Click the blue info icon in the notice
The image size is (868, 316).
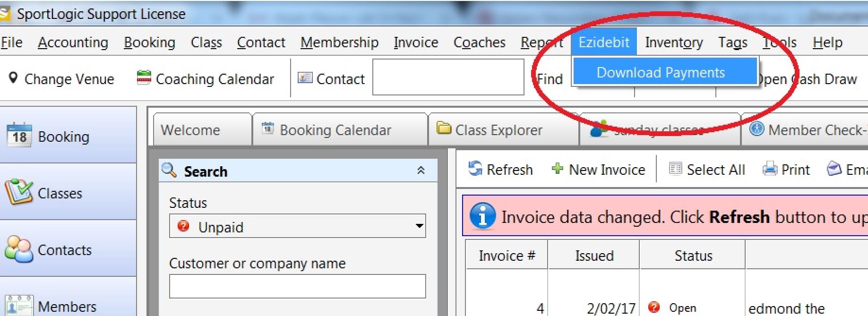click(x=482, y=216)
